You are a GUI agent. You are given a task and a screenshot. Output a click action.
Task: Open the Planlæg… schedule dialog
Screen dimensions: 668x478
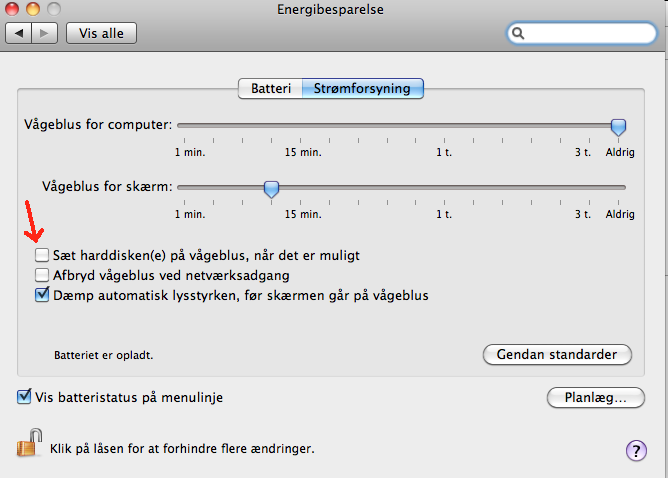596,397
